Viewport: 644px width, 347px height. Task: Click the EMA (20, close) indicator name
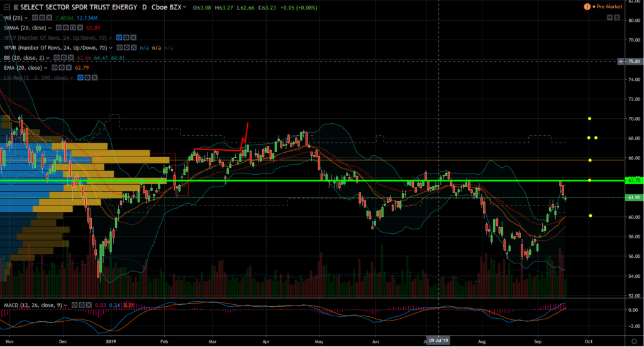pyautogui.click(x=23, y=68)
